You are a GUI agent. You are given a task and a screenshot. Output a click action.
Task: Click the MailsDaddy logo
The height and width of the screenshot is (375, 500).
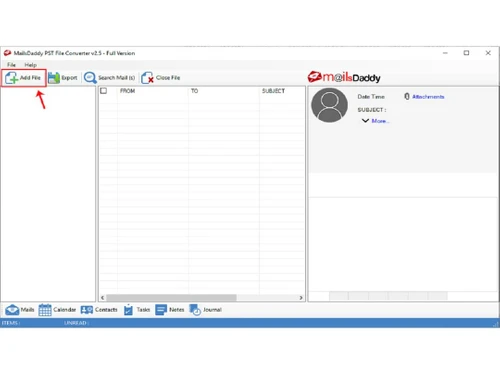344,77
